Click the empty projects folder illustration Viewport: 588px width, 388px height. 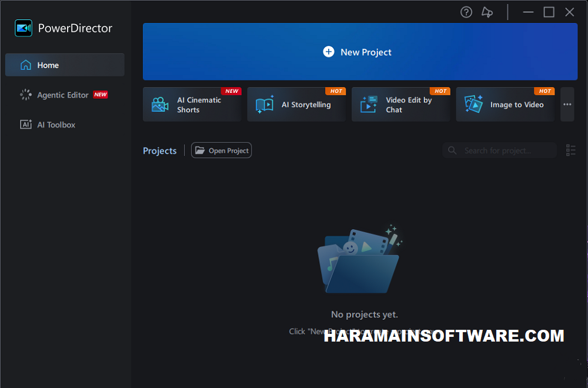click(x=360, y=259)
